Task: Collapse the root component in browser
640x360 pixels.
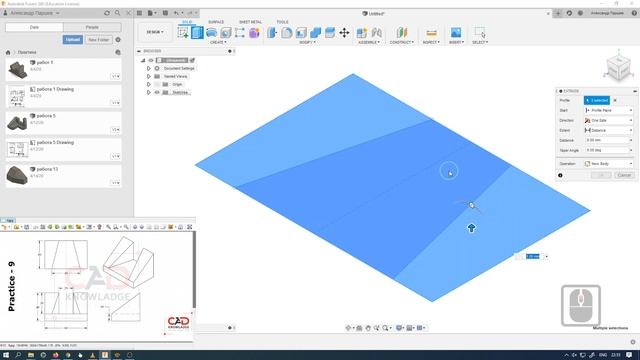Action: pos(143,60)
